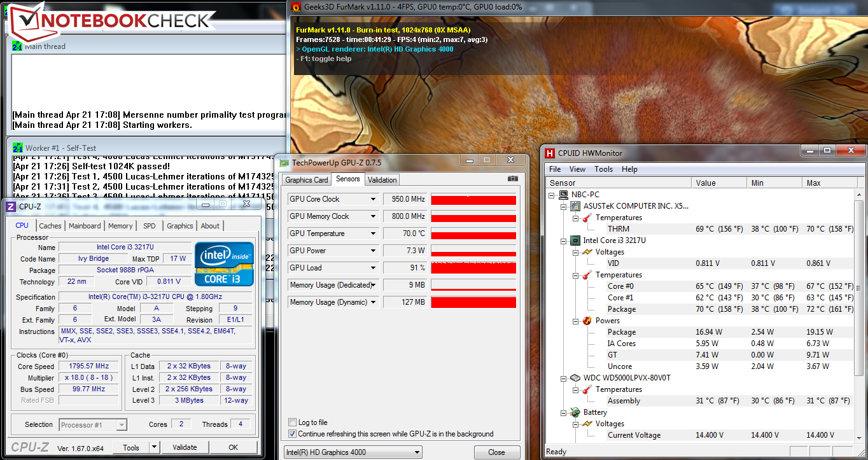
Task: Switch to the Validation tab in GPU-Z
Action: pos(382,180)
